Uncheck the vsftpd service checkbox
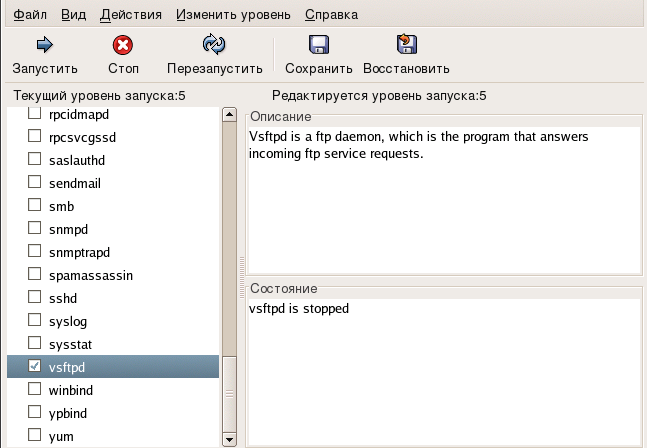647x448 pixels. 35,366
